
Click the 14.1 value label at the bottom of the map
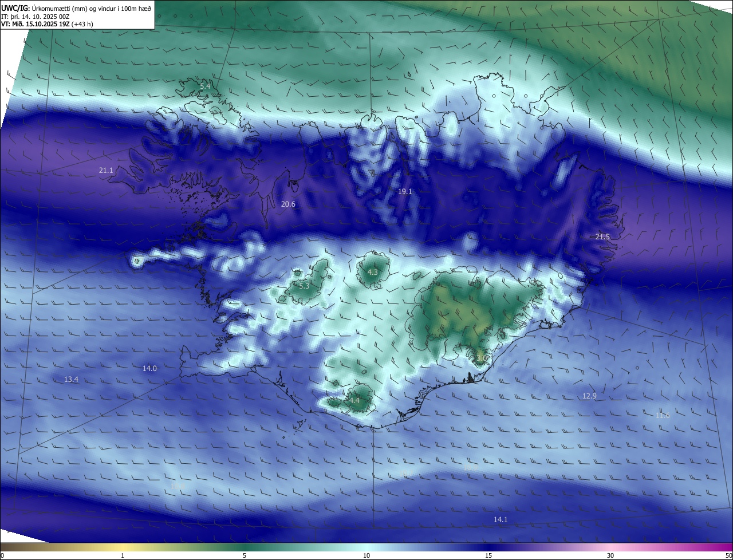pos(501,519)
